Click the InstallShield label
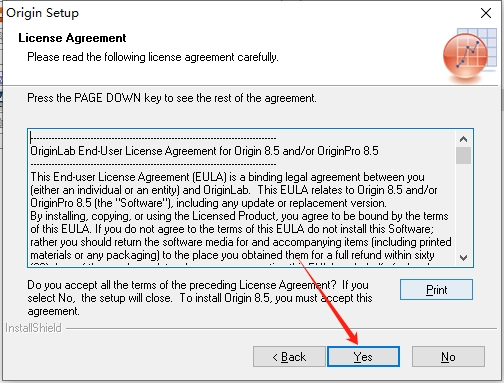 coord(33,328)
